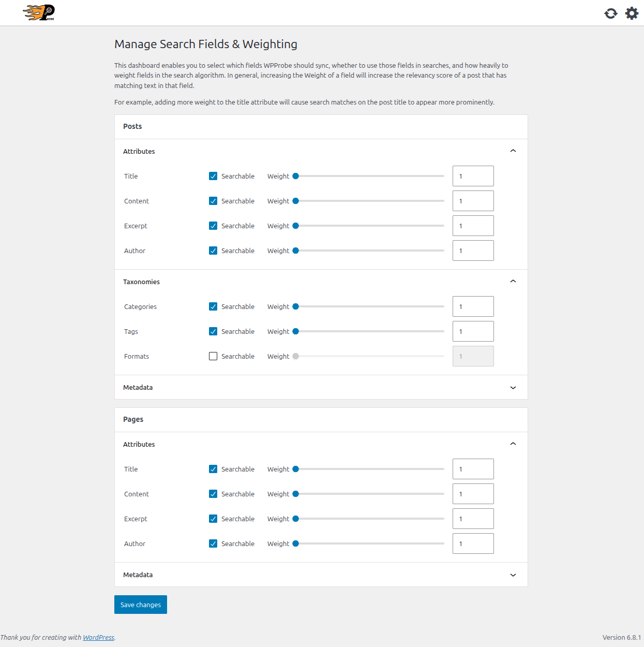Focus Posts Author weight number field

473,251
